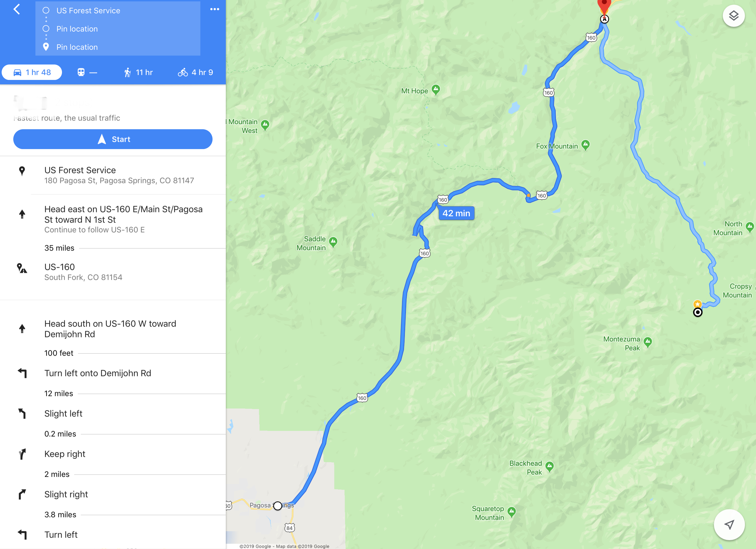Open the map layers button
The image size is (756, 549).
coord(733,16)
